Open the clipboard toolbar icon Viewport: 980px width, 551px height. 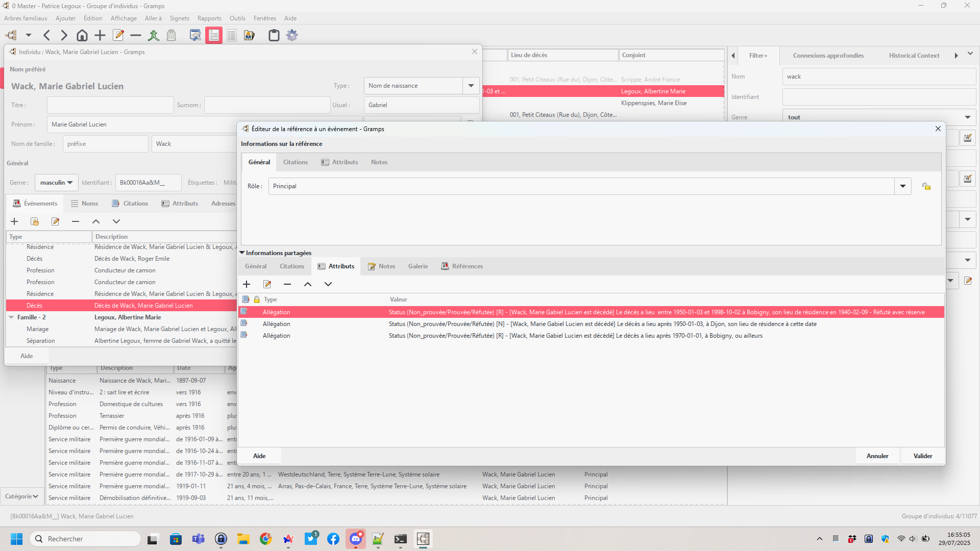pos(274,35)
